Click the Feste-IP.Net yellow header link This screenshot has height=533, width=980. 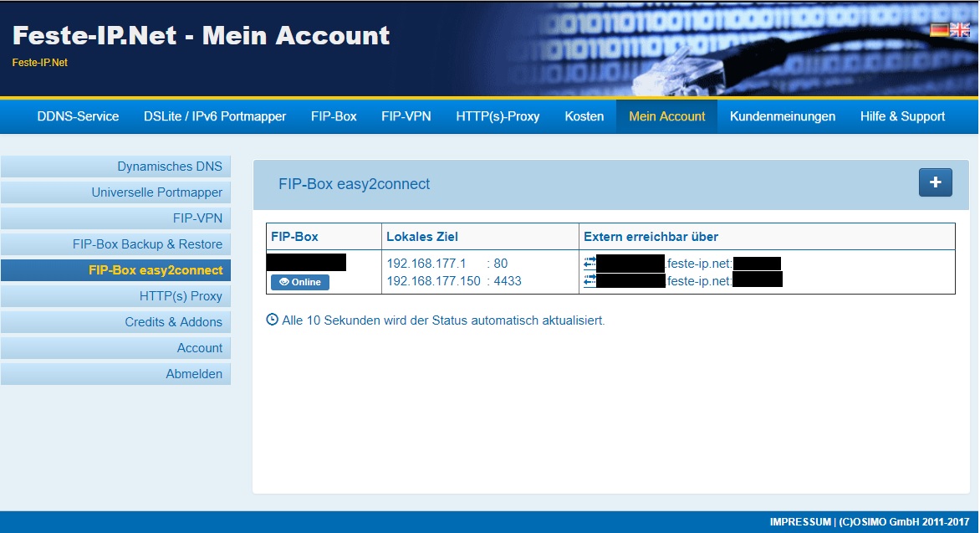(40, 62)
